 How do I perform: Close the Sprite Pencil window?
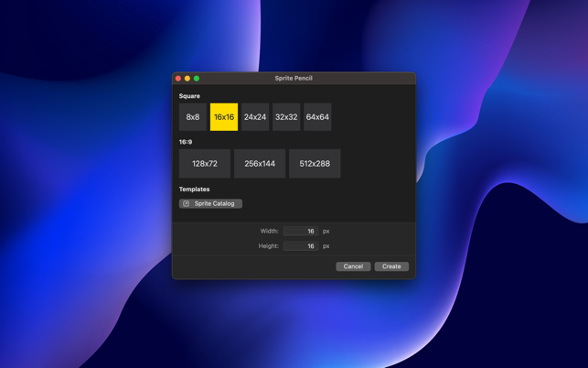click(x=178, y=78)
